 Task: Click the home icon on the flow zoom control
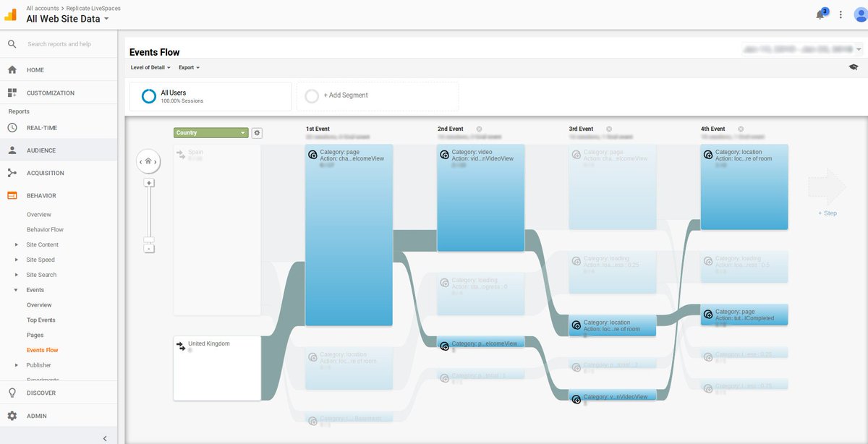(148, 161)
